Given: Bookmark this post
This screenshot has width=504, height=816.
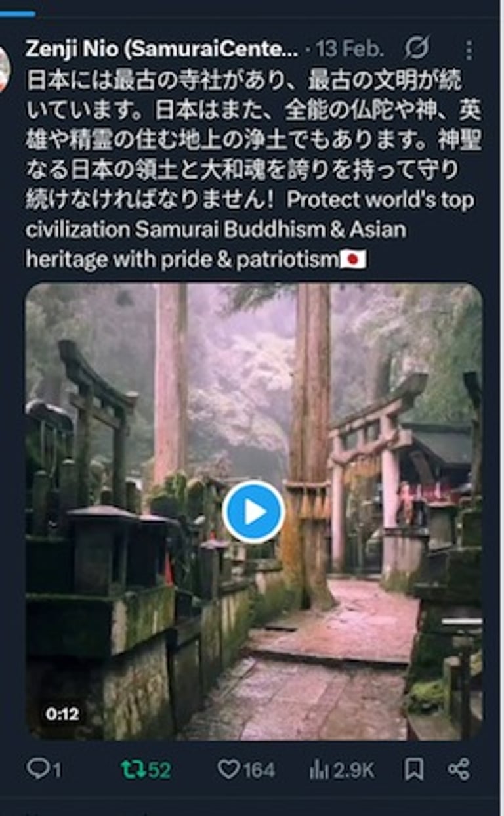Looking at the screenshot, I should [x=413, y=769].
